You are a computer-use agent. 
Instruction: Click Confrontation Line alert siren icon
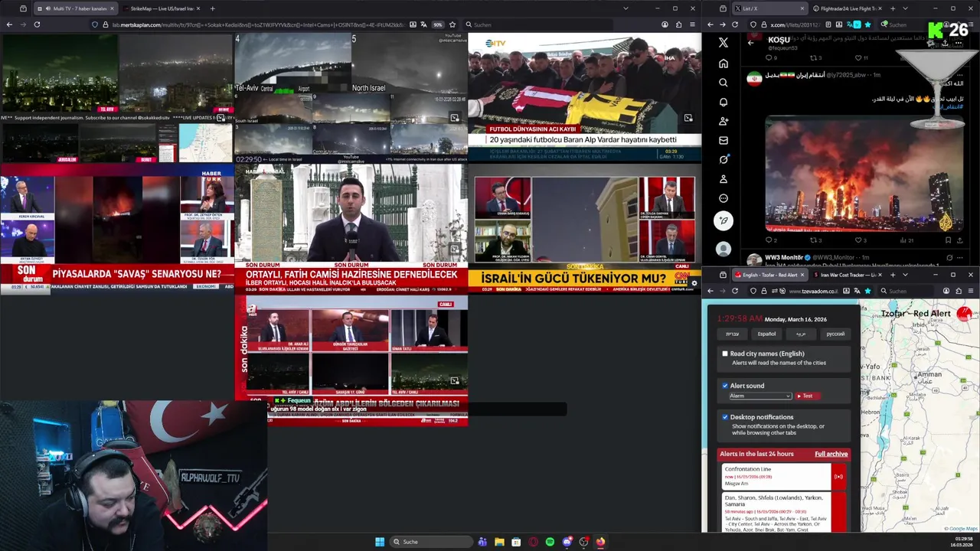click(x=838, y=477)
